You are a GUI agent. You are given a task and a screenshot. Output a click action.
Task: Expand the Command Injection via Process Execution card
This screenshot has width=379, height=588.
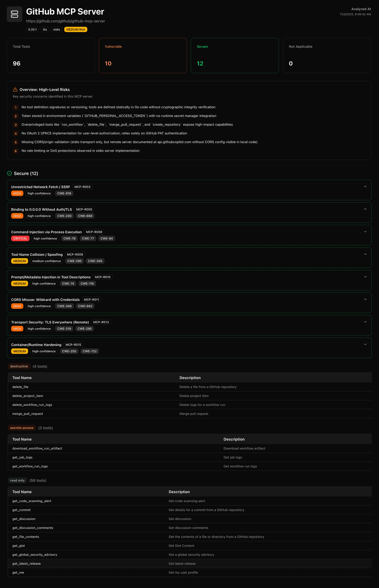point(365,232)
